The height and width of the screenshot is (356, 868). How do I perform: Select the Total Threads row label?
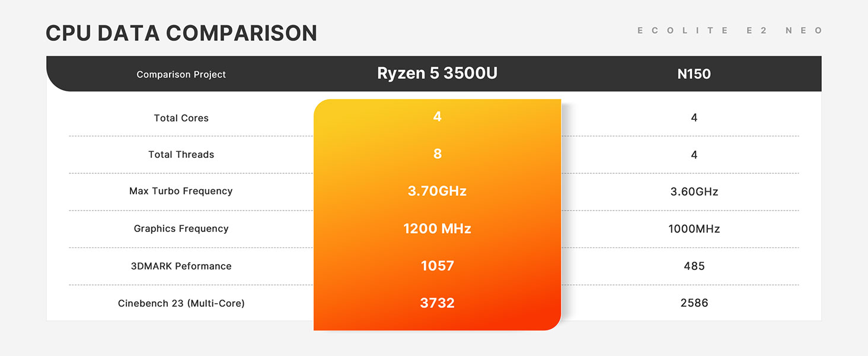click(x=181, y=154)
